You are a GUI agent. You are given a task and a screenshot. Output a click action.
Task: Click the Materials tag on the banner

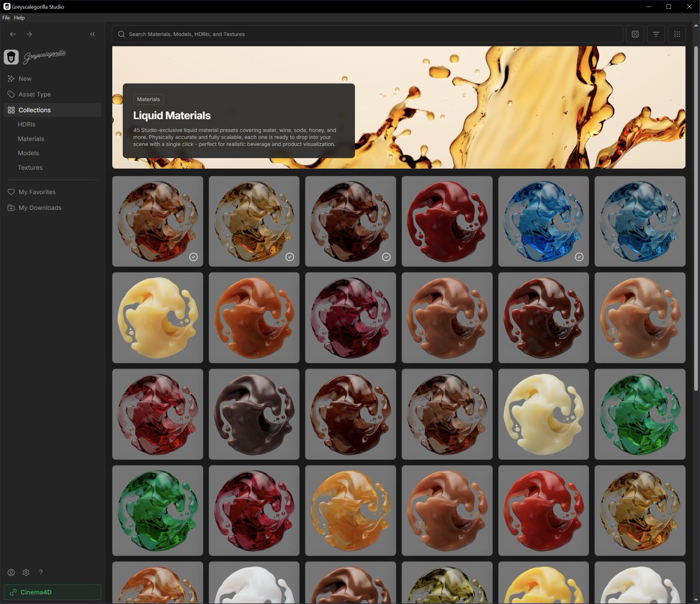(x=148, y=100)
